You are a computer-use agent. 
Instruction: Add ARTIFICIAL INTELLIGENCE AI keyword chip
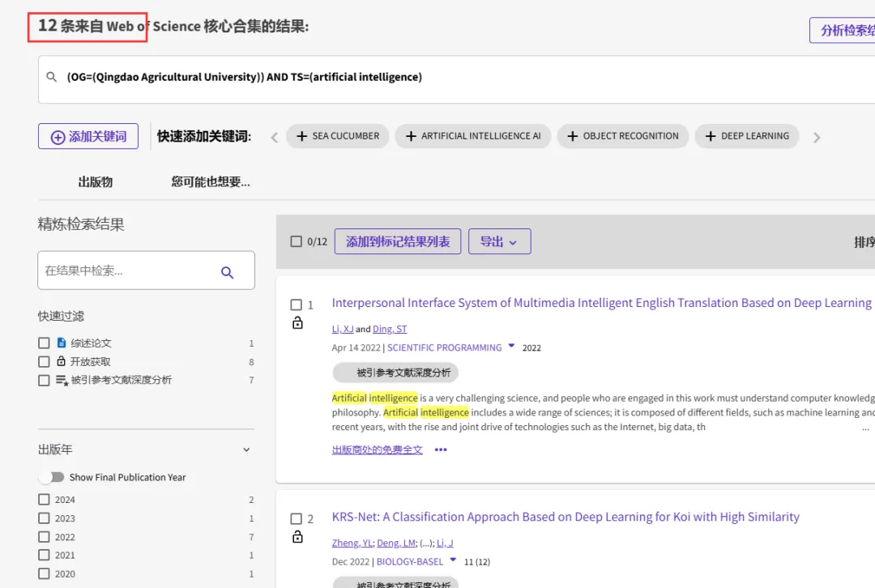(x=473, y=136)
